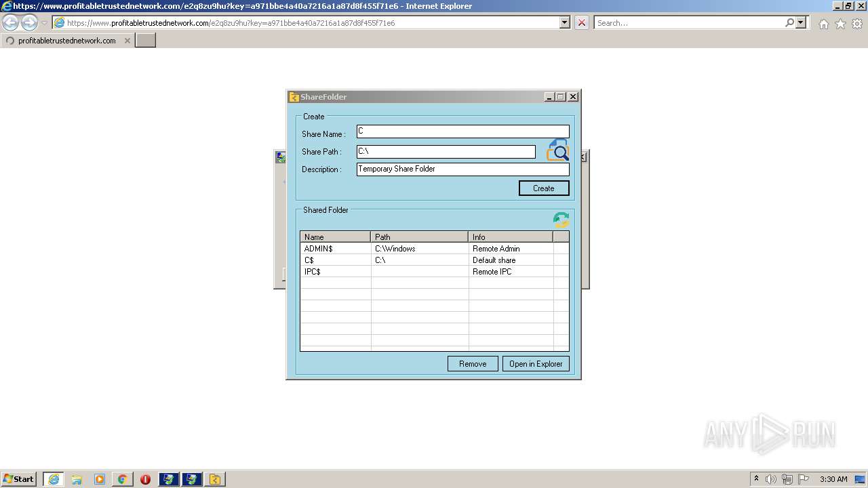Switch to the second installer taskbar item

pyautogui.click(x=192, y=479)
